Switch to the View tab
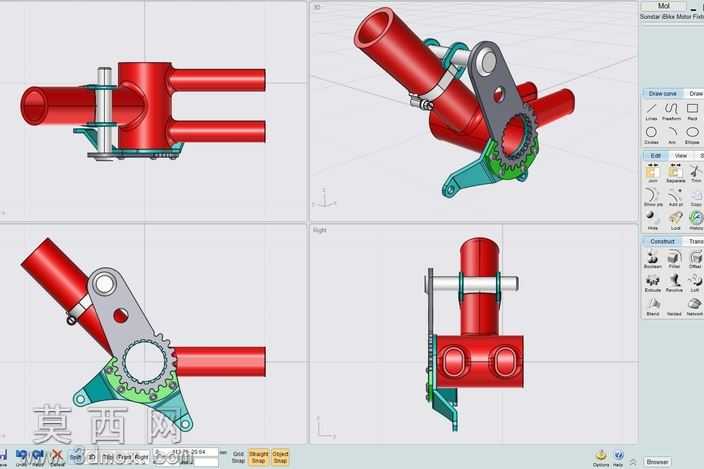 tap(681, 156)
